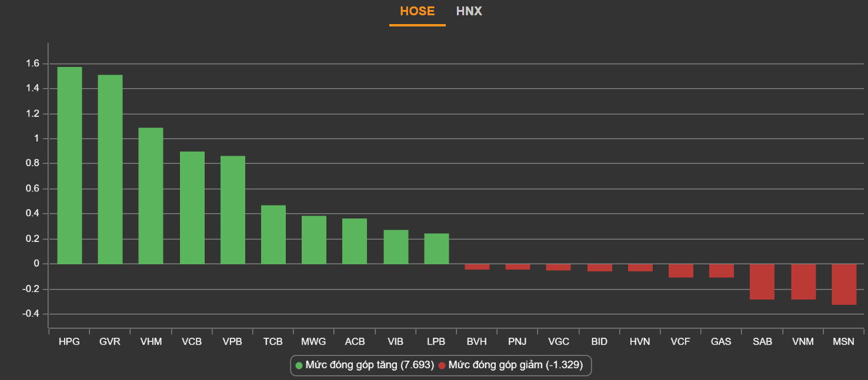The width and height of the screenshot is (868, 380).
Task: Click the MSN red bar
Action: coord(844,284)
